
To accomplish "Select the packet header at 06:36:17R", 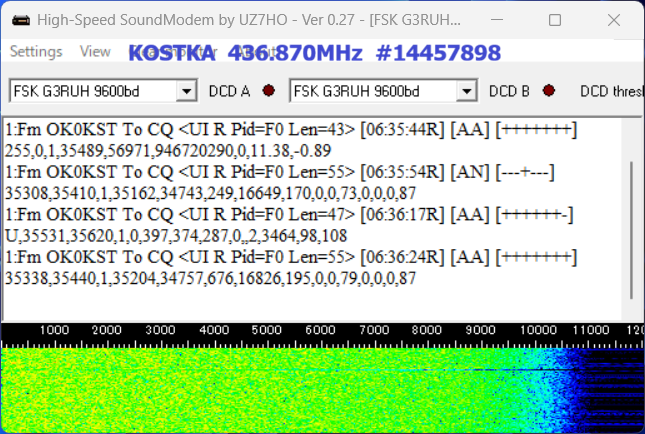I will point(289,215).
